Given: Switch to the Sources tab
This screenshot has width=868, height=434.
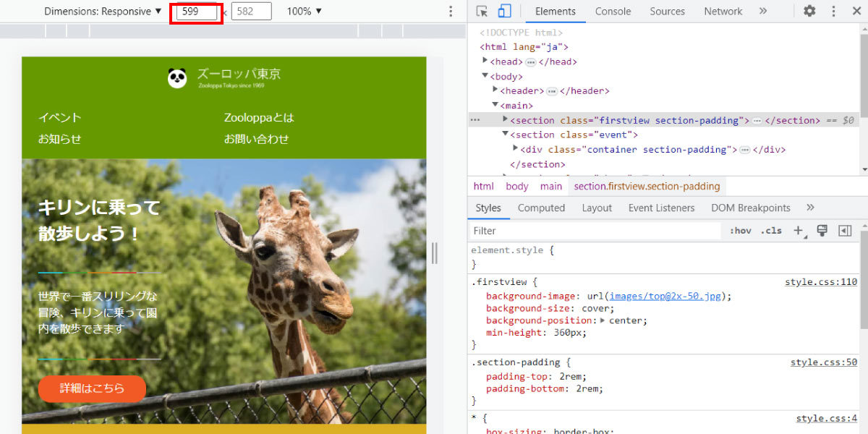Looking at the screenshot, I should 667,11.
